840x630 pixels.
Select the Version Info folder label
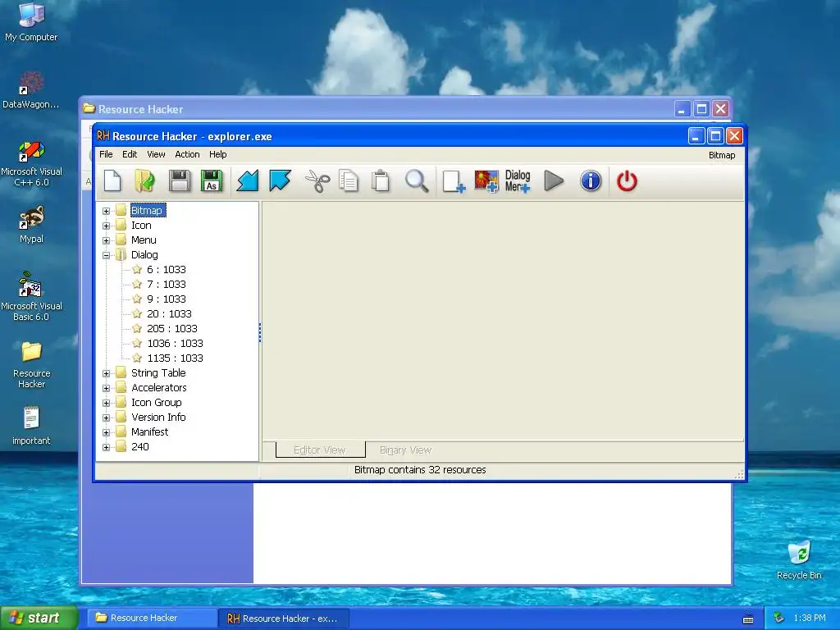[x=158, y=418]
